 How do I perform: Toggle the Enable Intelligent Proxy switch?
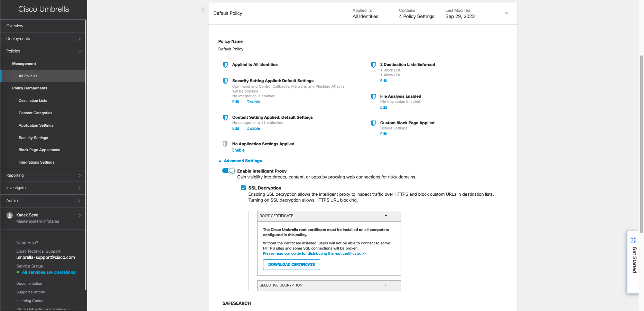coord(228,171)
